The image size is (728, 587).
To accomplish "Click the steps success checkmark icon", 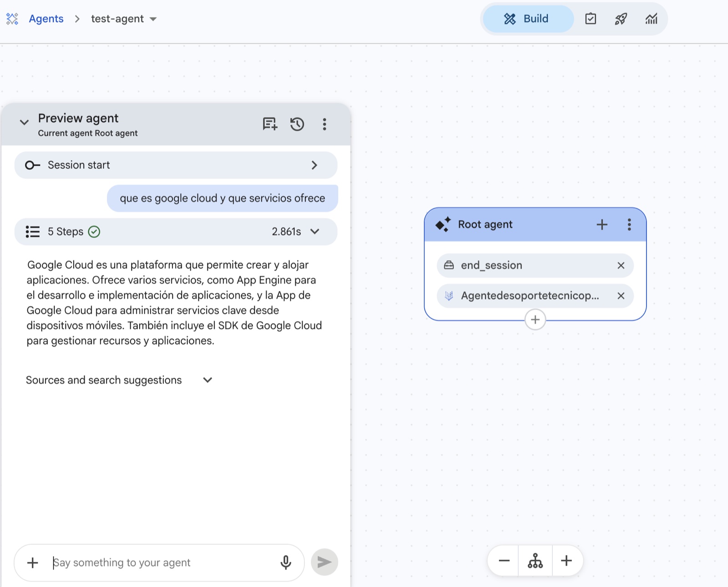I will tap(94, 232).
